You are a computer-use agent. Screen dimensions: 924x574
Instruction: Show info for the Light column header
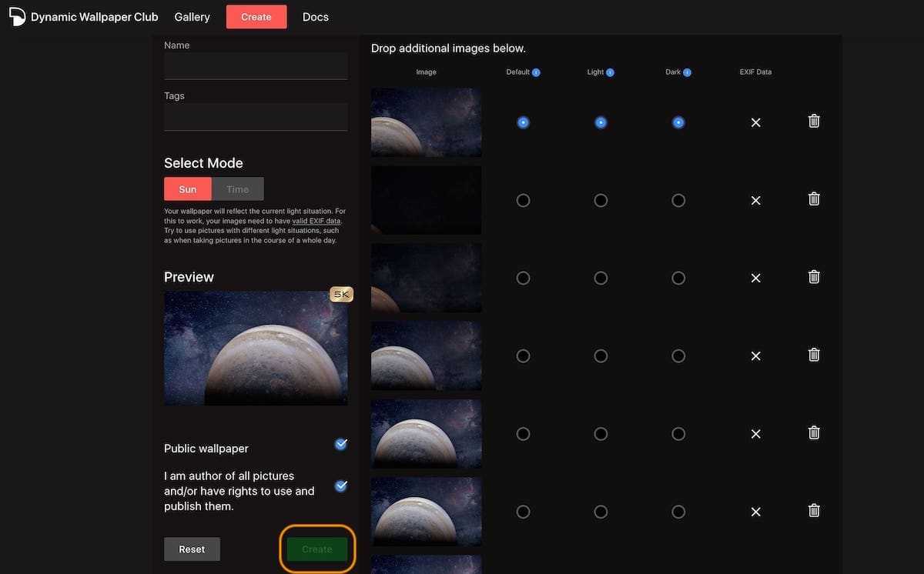click(x=610, y=72)
